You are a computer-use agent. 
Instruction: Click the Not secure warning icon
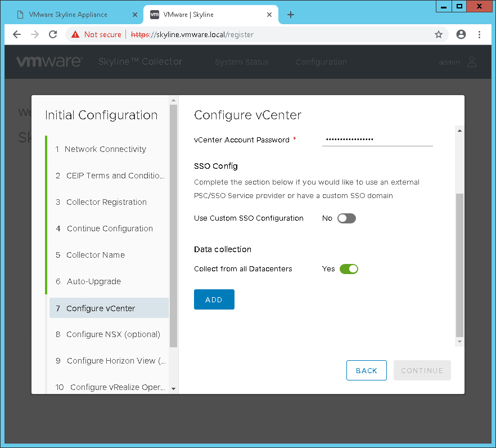click(x=75, y=34)
